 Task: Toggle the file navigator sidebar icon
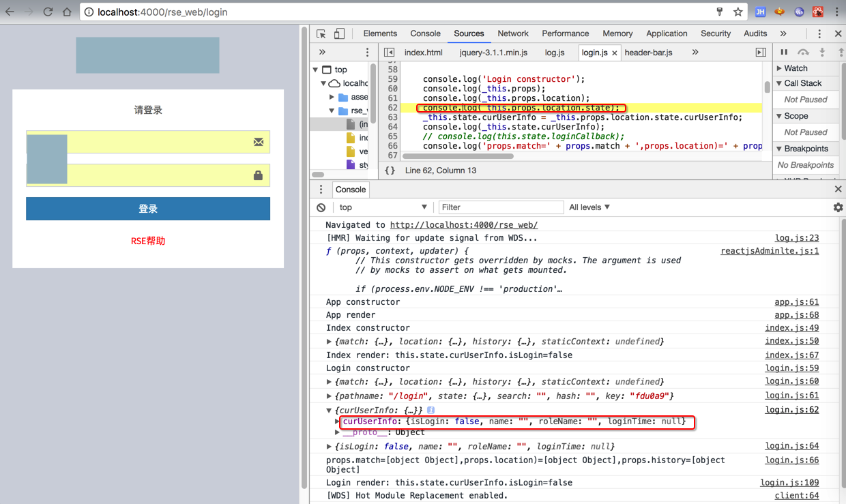(389, 53)
